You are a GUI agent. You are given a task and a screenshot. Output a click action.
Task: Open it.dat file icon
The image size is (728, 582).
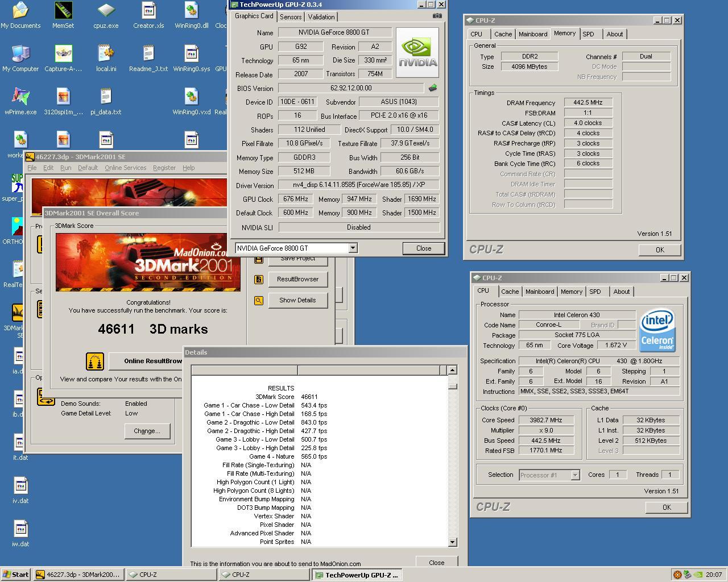20,447
